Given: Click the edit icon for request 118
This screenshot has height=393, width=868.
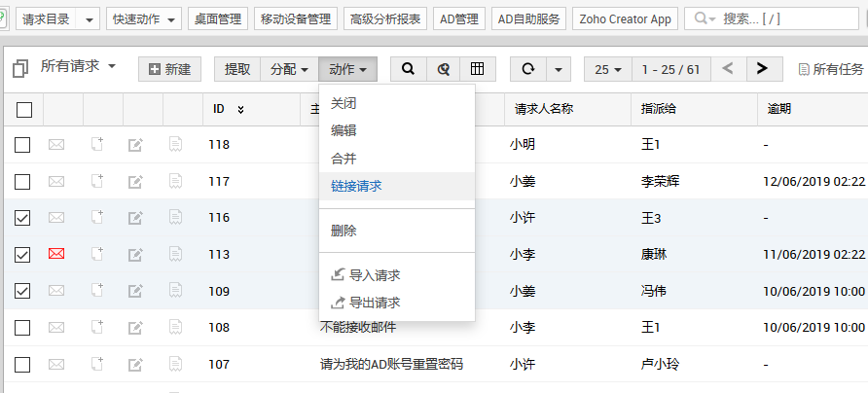Looking at the screenshot, I should (x=136, y=145).
